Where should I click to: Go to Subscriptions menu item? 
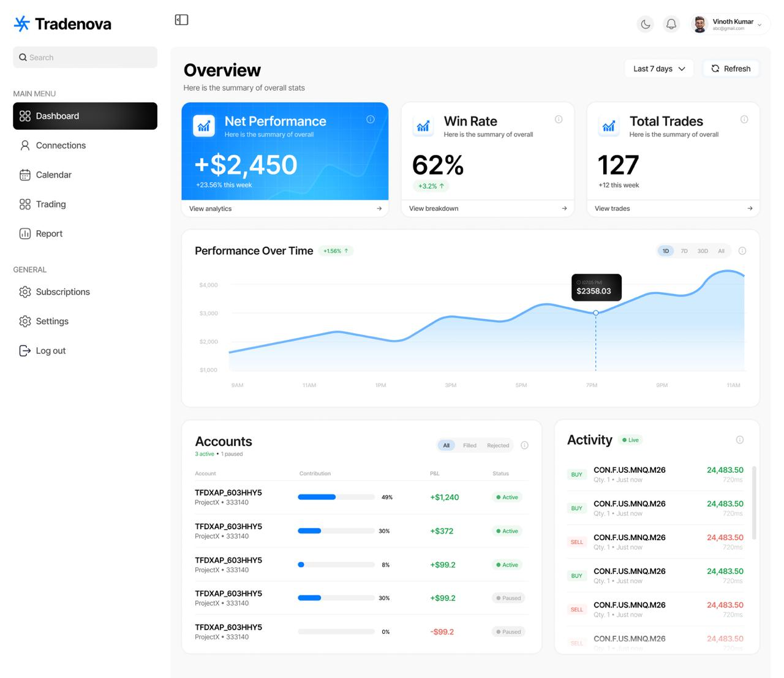click(62, 292)
